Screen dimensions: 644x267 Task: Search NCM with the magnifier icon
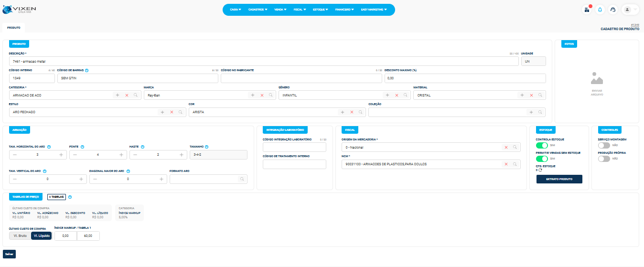pos(515,164)
